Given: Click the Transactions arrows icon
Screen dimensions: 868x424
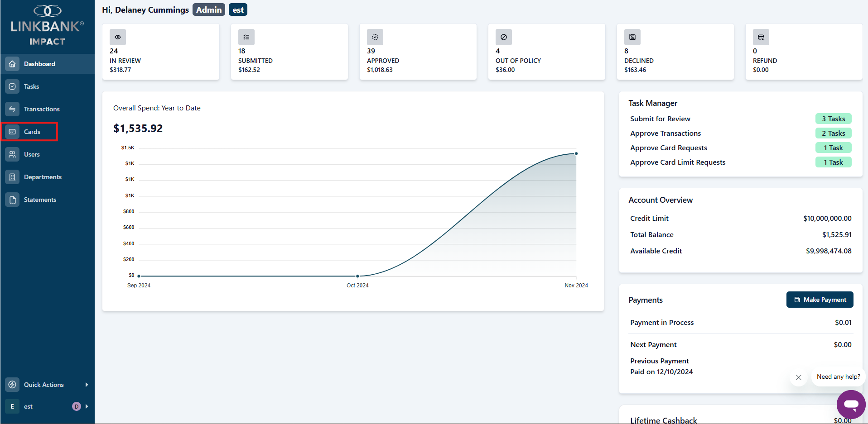Looking at the screenshot, I should tap(12, 109).
